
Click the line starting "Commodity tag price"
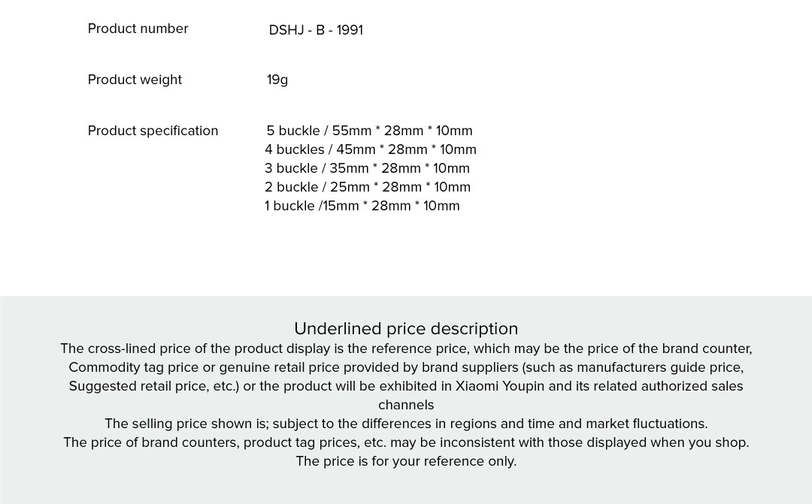pos(406,367)
